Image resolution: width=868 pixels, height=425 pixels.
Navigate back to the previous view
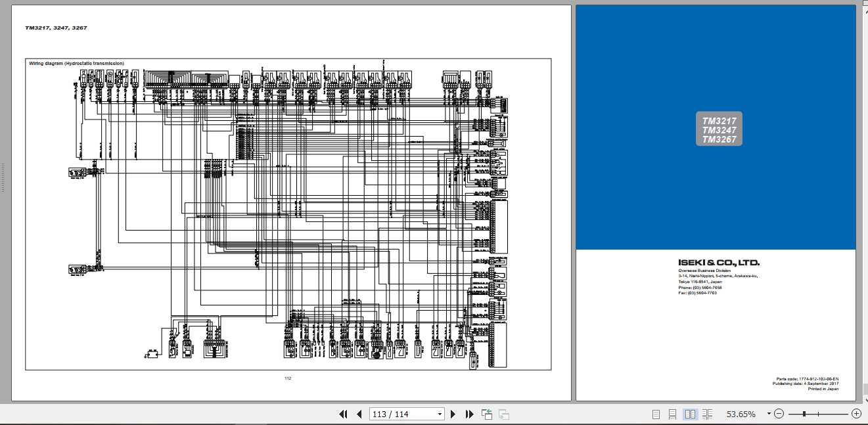[487, 414]
